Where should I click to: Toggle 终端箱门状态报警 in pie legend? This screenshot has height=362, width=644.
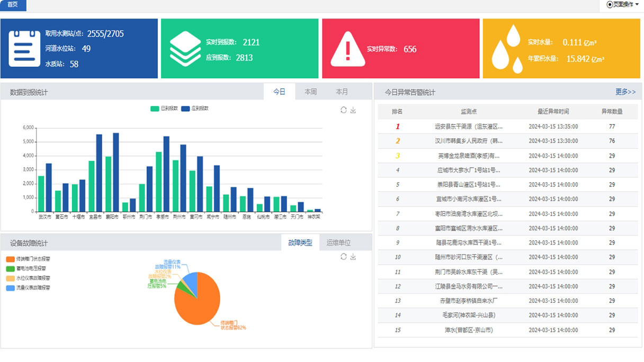pyautogui.click(x=29, y=259)
